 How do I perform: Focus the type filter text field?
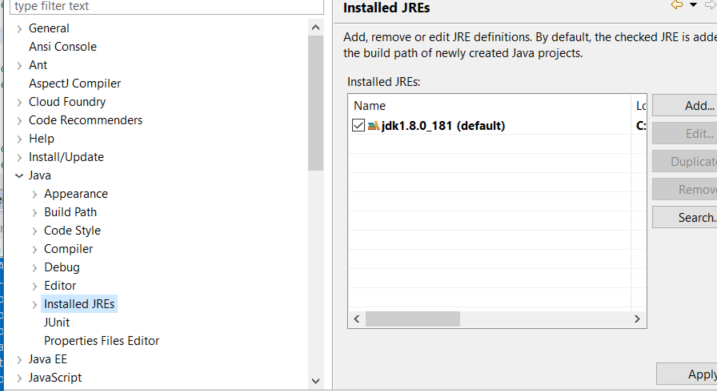click(x=166, y=6)
